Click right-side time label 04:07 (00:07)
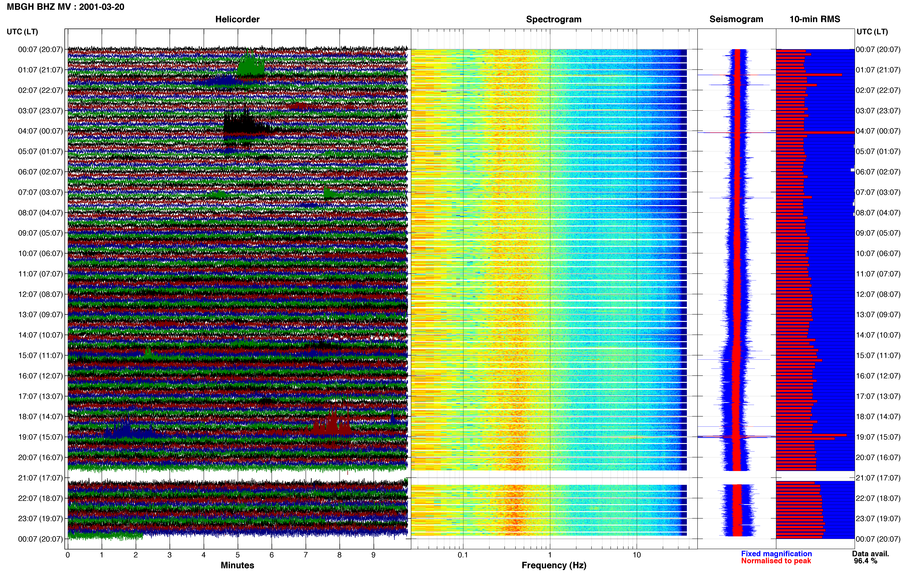 [878, 131]
